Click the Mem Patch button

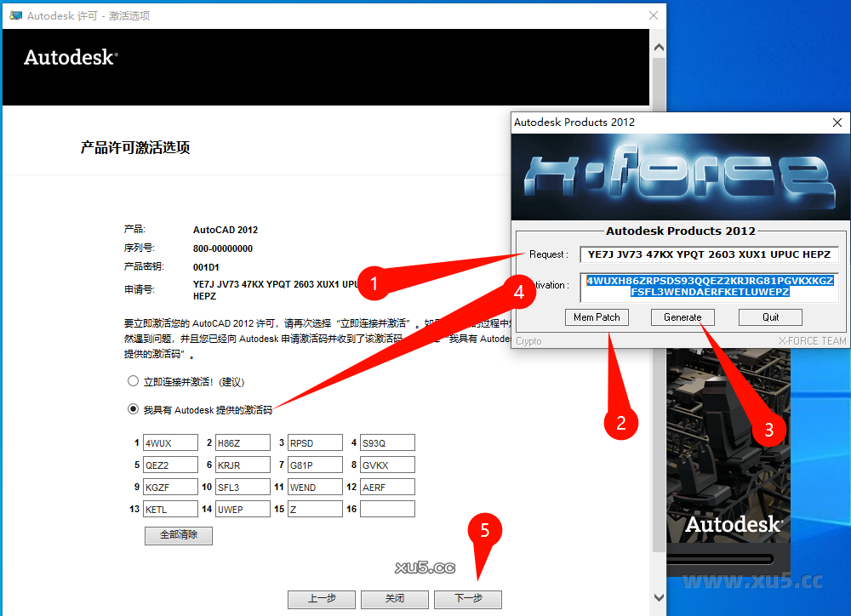597,317
